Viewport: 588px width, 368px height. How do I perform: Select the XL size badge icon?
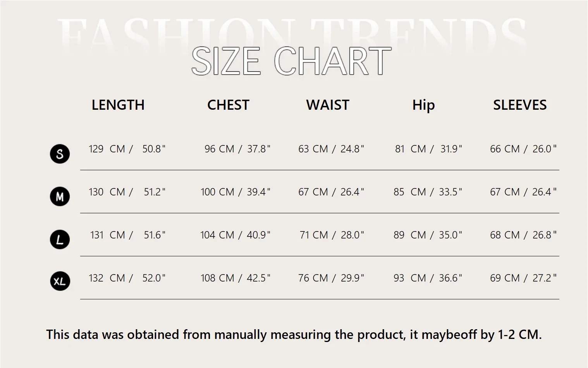pyautogui.click(x=60, y=281)
